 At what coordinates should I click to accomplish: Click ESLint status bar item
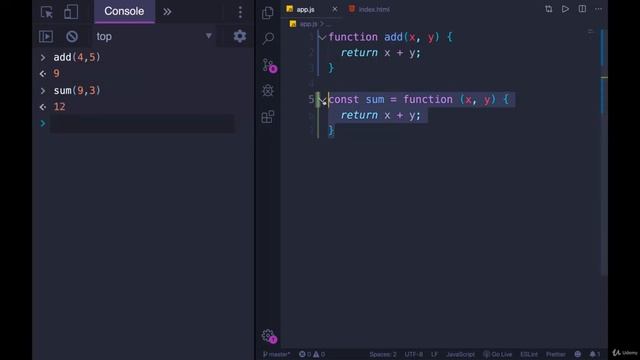529,354
